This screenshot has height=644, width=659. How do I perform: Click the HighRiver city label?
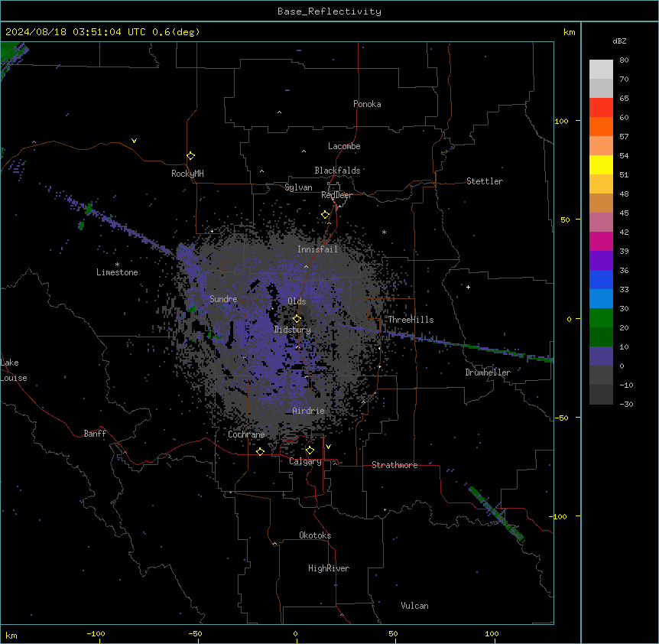click(x=329, y=568)
